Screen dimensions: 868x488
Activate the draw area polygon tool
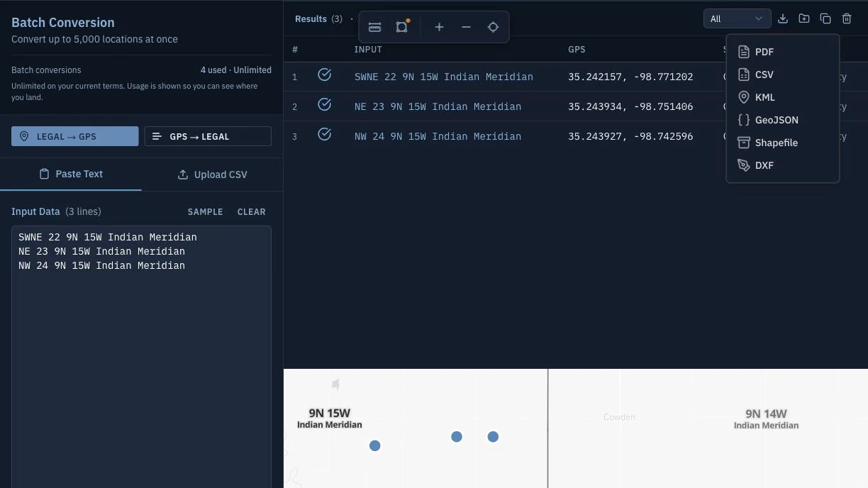tap(402, 27)
